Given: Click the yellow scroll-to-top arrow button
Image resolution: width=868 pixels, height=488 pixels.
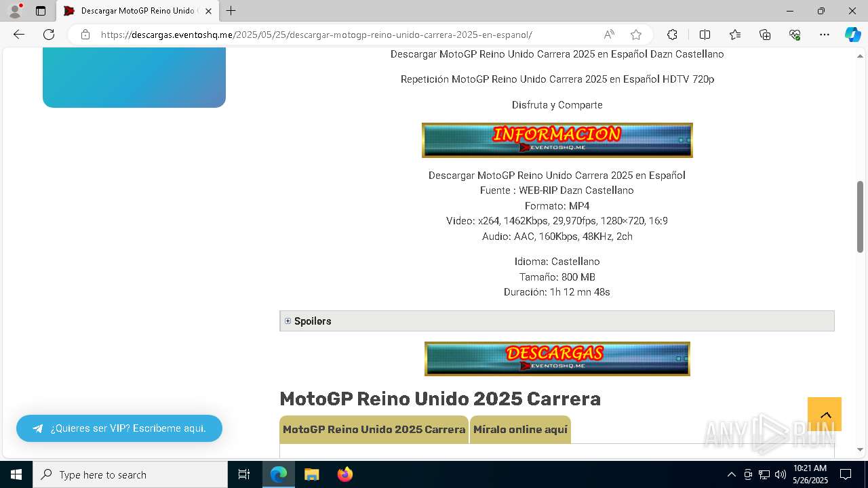Looking at the screenshot, I should click(x=825, y=414).
